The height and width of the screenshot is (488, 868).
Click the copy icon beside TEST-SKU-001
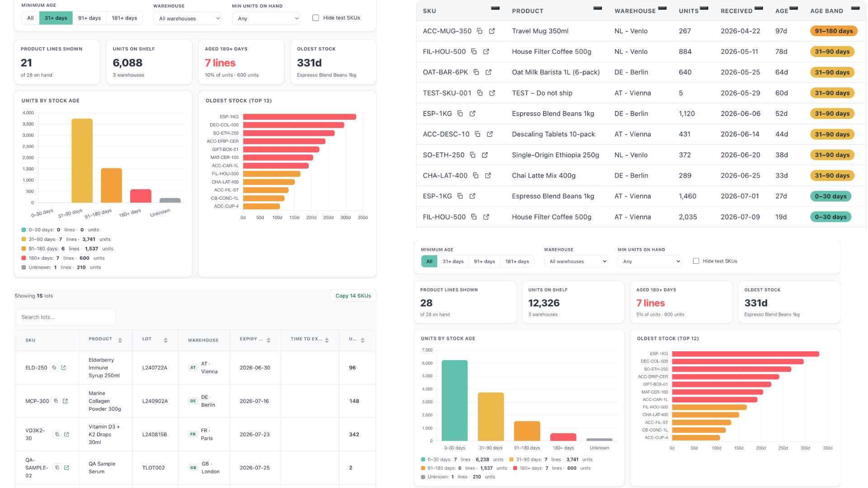click(x=480, y=93)
